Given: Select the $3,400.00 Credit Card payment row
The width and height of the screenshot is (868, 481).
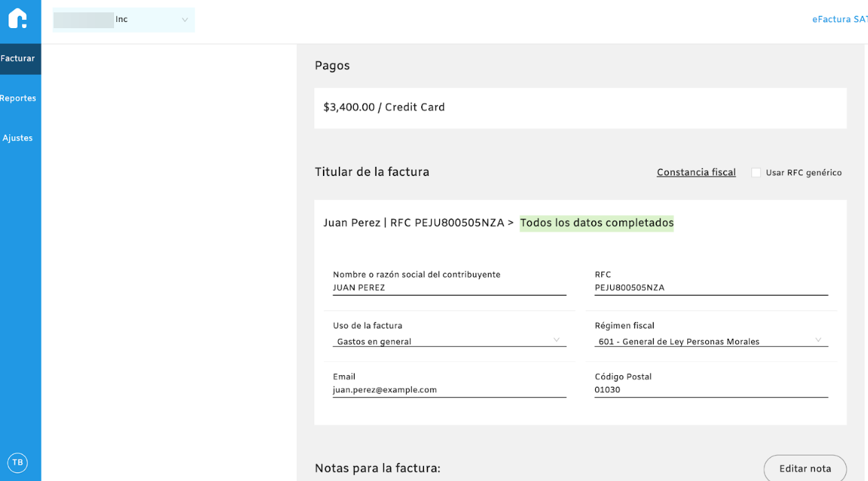Looking at the screenshot, I should click(580, 108).
